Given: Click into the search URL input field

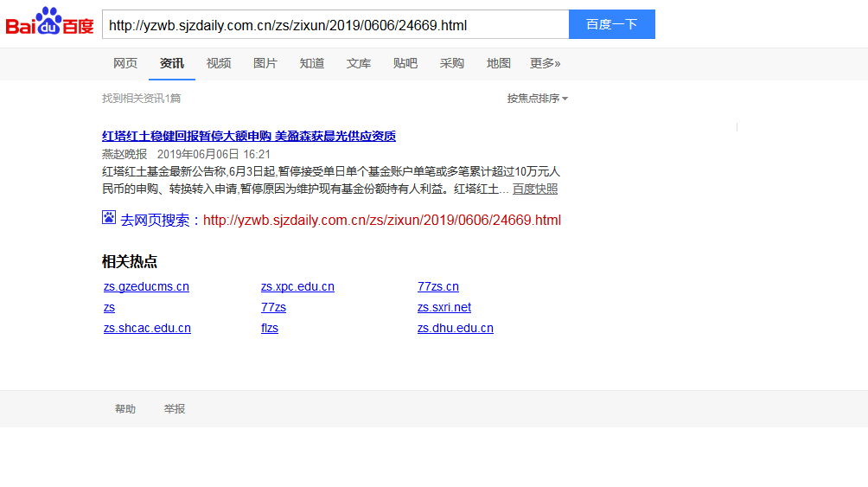Looking at the screenshot, I should click(335, 25).
